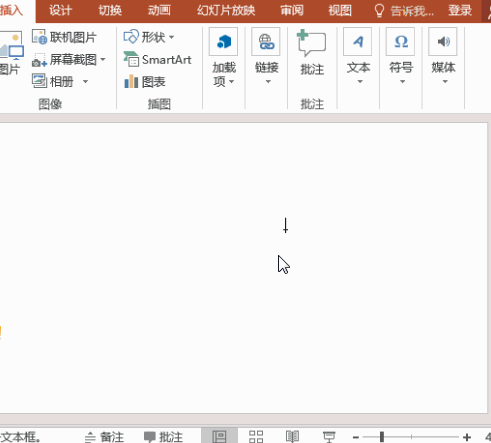Switch to the 幻灯片放映 tab
Screen dimensions: 491x443
[226, 10]
